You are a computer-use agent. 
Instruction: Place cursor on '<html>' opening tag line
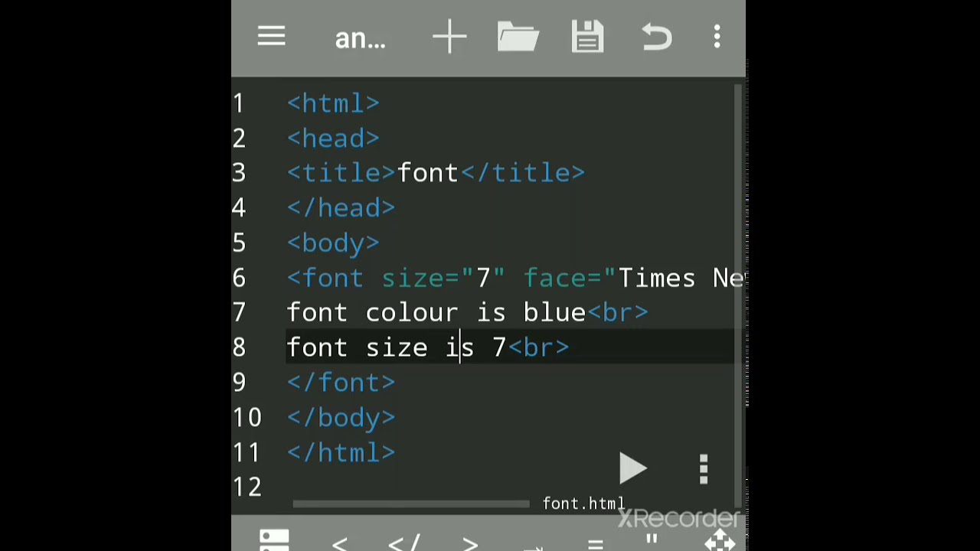point(333,103)
